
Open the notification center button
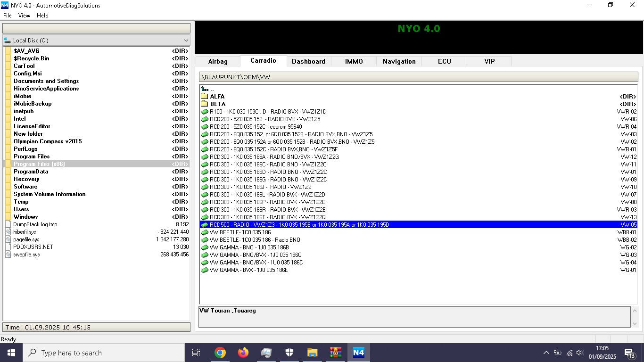coord(629,353)
